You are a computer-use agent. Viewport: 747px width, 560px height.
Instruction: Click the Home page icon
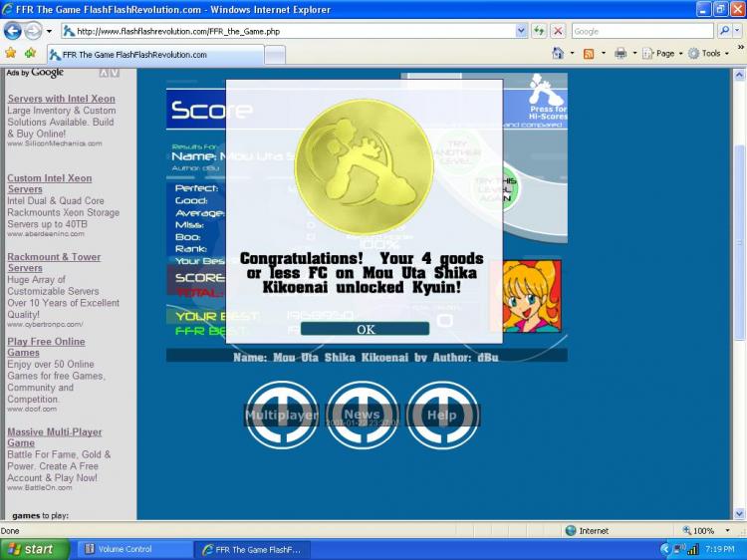[558, 53]
